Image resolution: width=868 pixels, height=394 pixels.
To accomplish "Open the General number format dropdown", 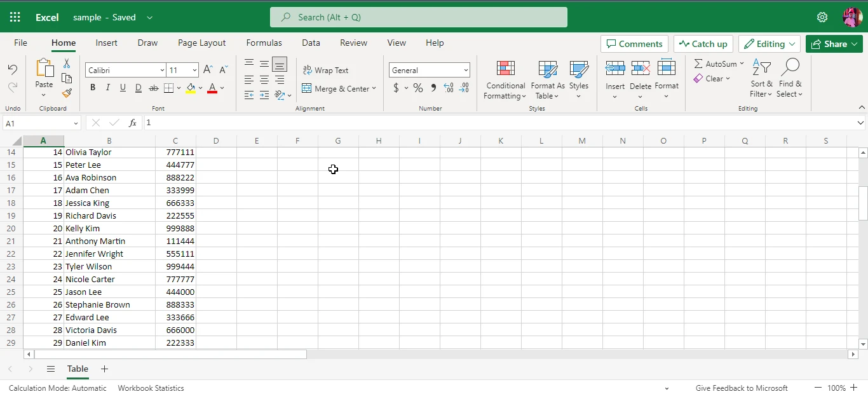I will (466, 71).
